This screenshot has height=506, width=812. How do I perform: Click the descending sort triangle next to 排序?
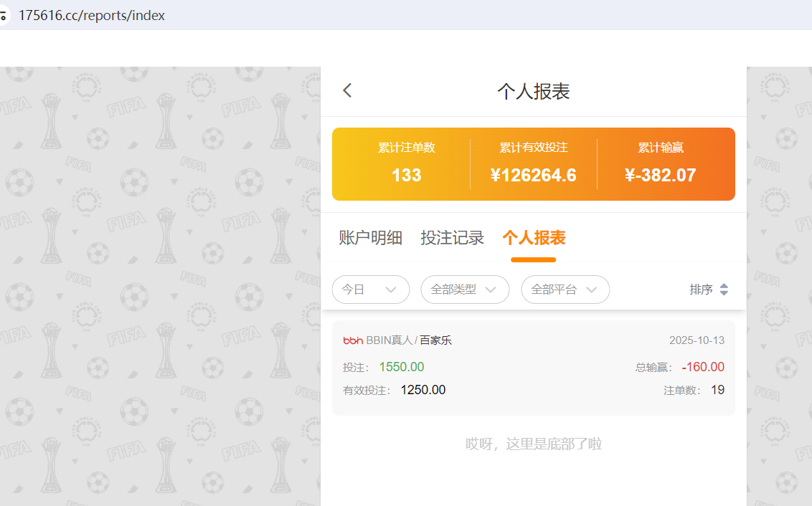tap(724, 292)
